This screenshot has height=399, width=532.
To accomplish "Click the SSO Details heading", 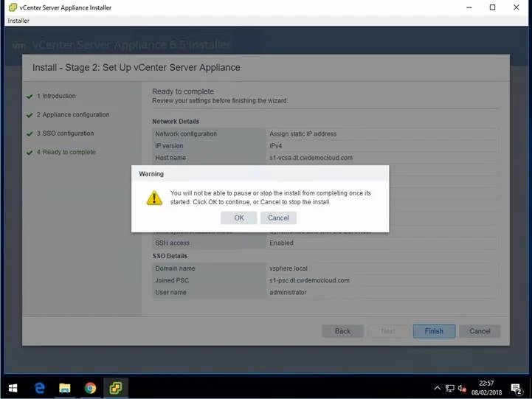I will (170, 256).
